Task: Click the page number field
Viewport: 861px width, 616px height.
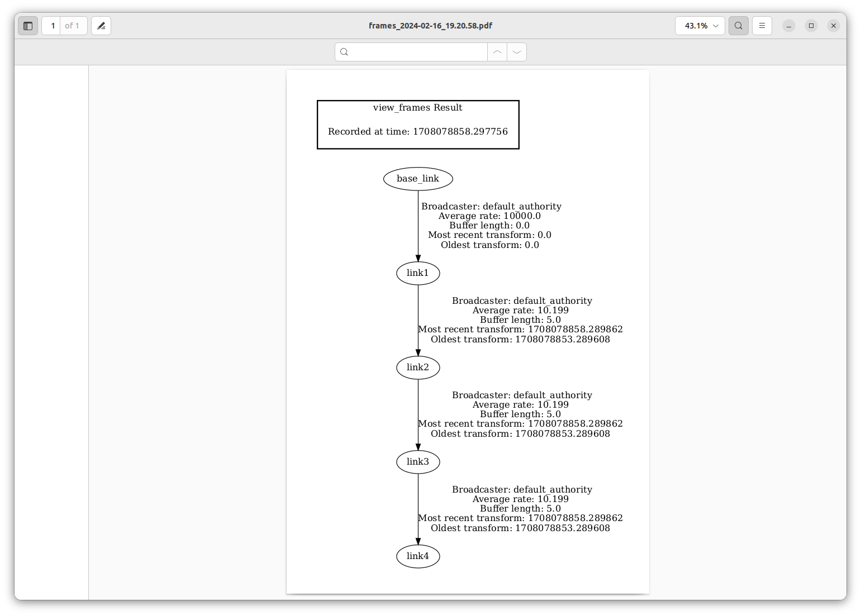Action: (x=52, y=26)
